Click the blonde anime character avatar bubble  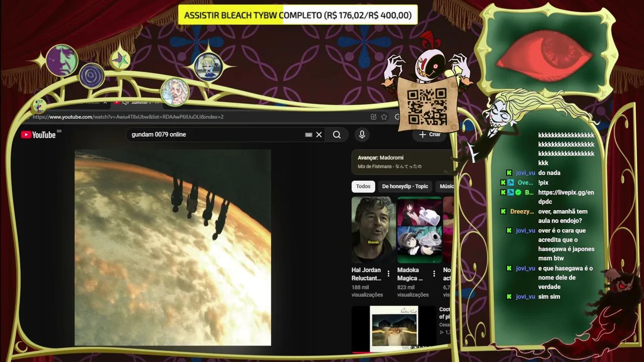point(208,67)
